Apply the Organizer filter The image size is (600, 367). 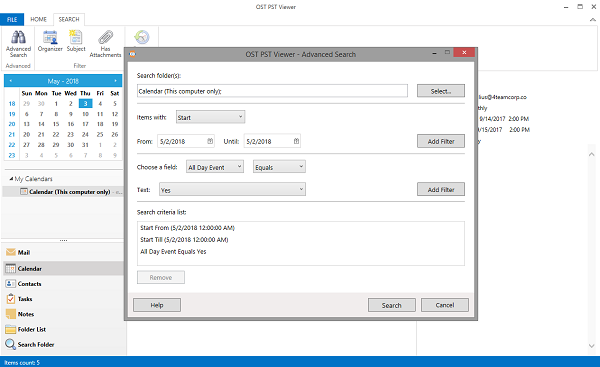[x=50, y=41]
